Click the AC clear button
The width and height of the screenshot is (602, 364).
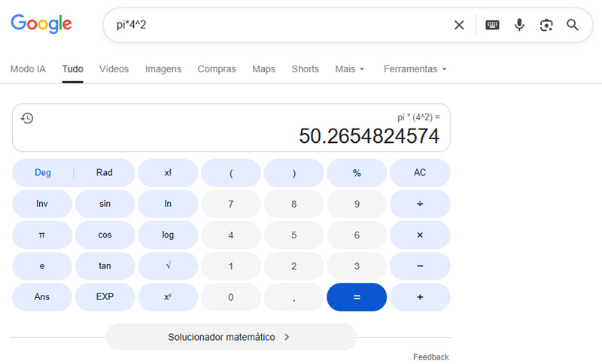click(420, 173)
